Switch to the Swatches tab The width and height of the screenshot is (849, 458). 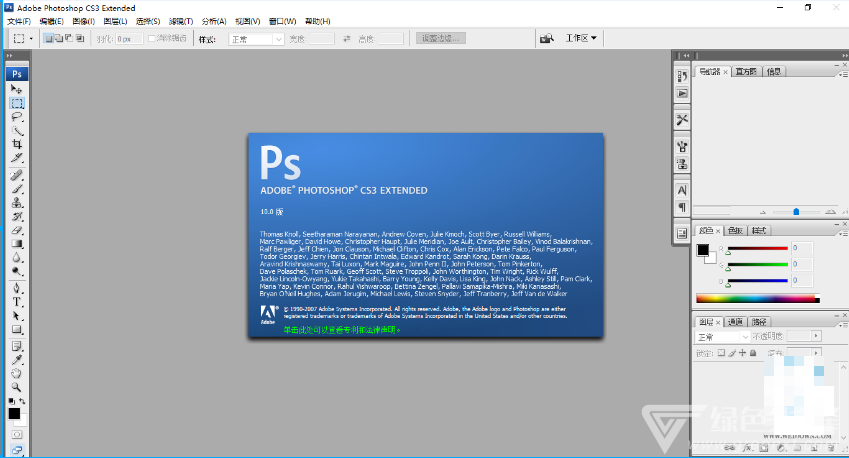[735, 231]
